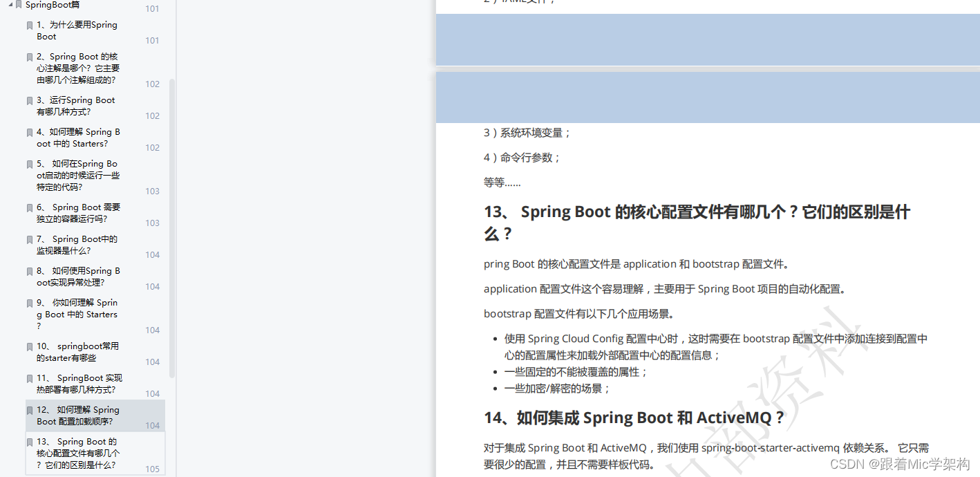Click document heading 14、如何集成 Spring Boot 和 ActiveMQ
This screenshot has width=980, height=477.
click(x=634, y=418)
